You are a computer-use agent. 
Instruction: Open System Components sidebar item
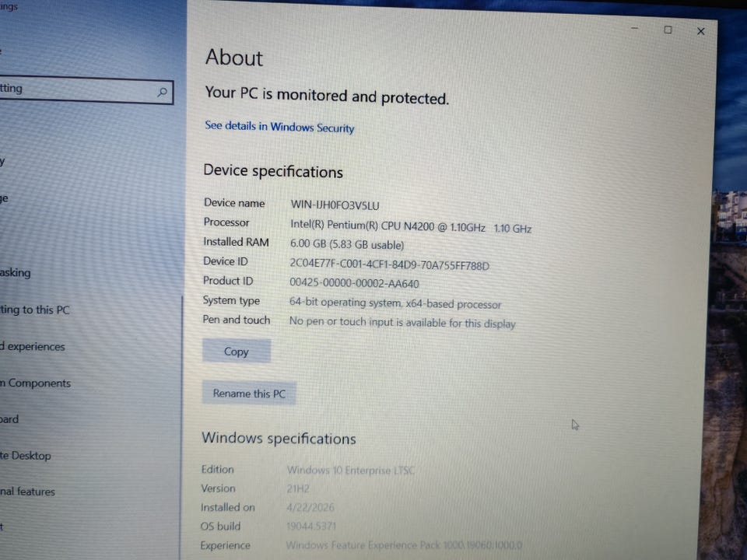click(x=35, y=383)
